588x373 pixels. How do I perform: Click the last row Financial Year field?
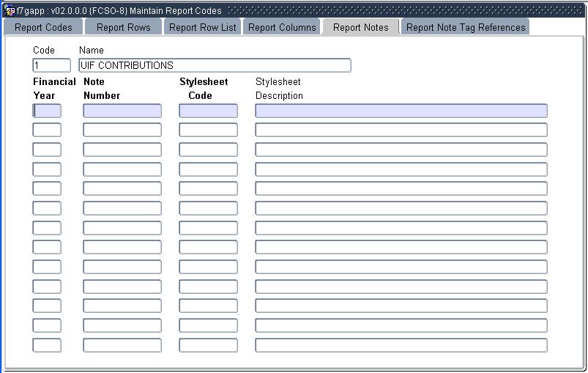(x=47, y=345)
